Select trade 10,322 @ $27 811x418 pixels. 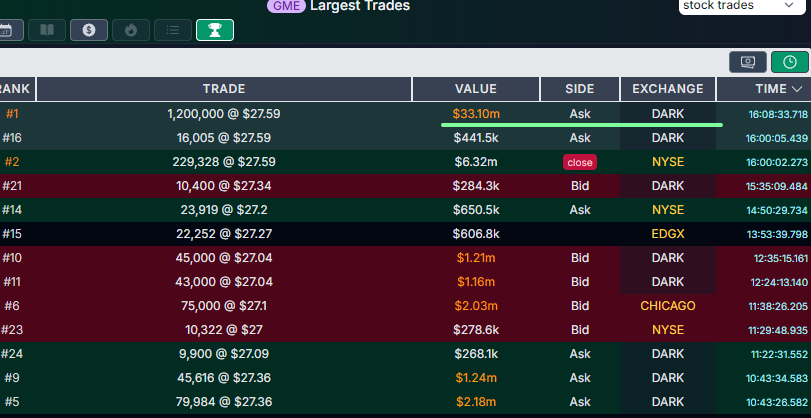click(x=224, y=330)
